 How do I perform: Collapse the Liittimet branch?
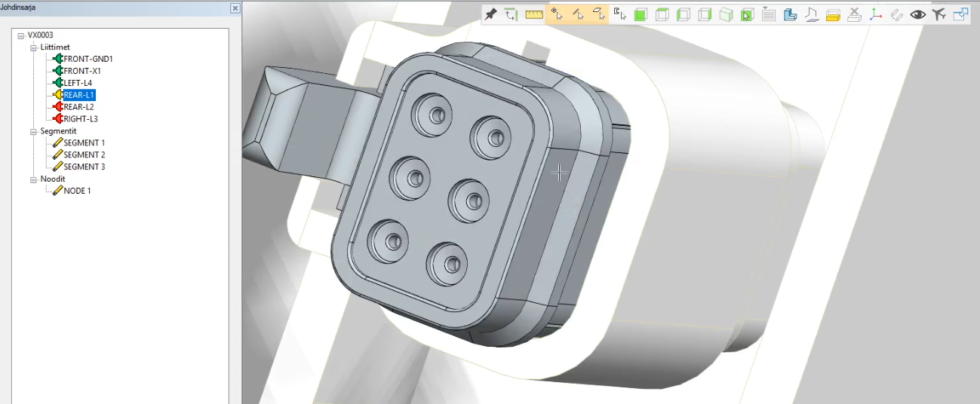[x=33, y=47]
